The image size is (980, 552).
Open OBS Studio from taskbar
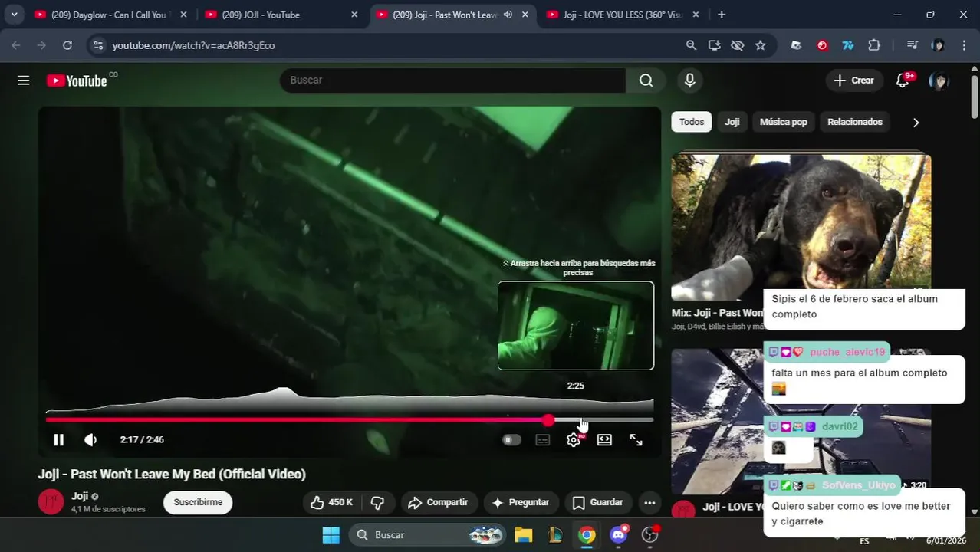point(650,534)
